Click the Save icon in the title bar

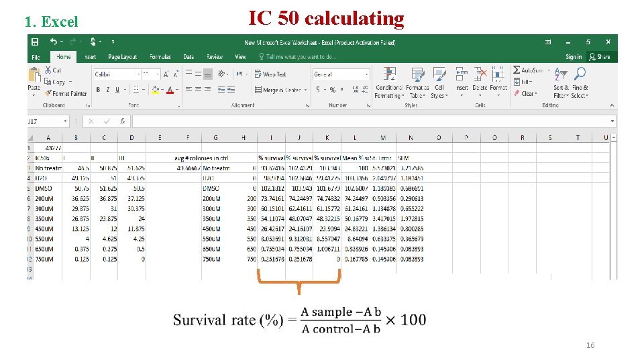coord(35,42)
